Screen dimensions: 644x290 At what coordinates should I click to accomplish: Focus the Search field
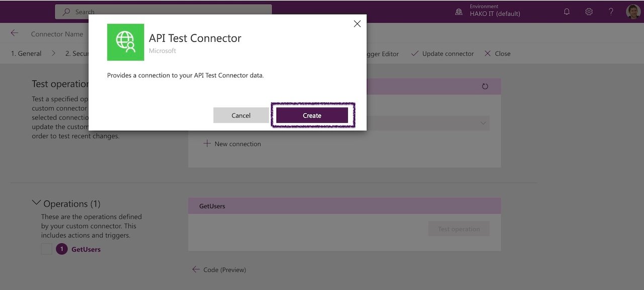pyautogui.click(x=164, y=12)
